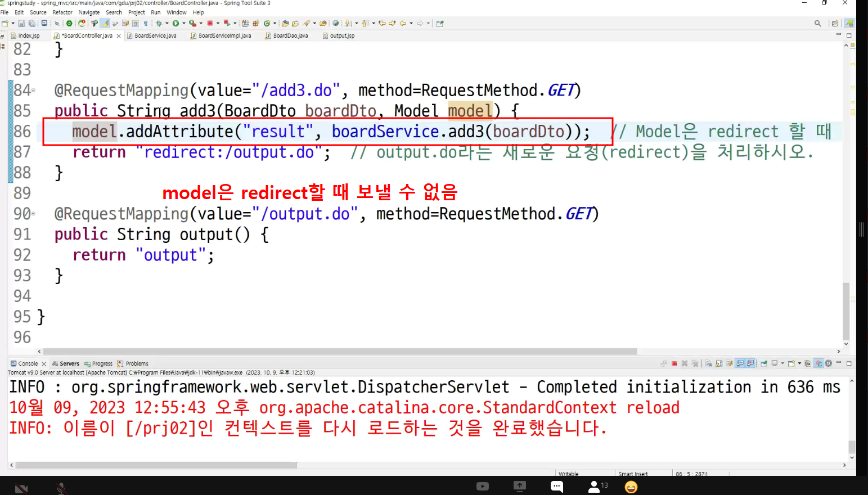Click the green Run button in the toolbar
868x495 pixels.
176,23
